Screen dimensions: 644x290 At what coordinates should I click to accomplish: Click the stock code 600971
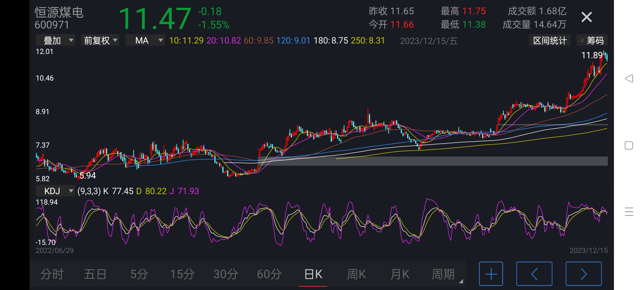tap(52, 25)
